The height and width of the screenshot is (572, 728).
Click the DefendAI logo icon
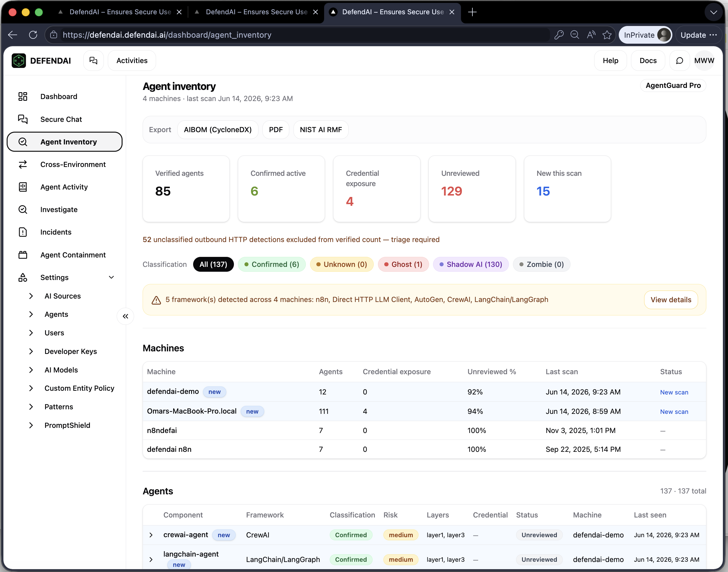(x=19, y=61)
